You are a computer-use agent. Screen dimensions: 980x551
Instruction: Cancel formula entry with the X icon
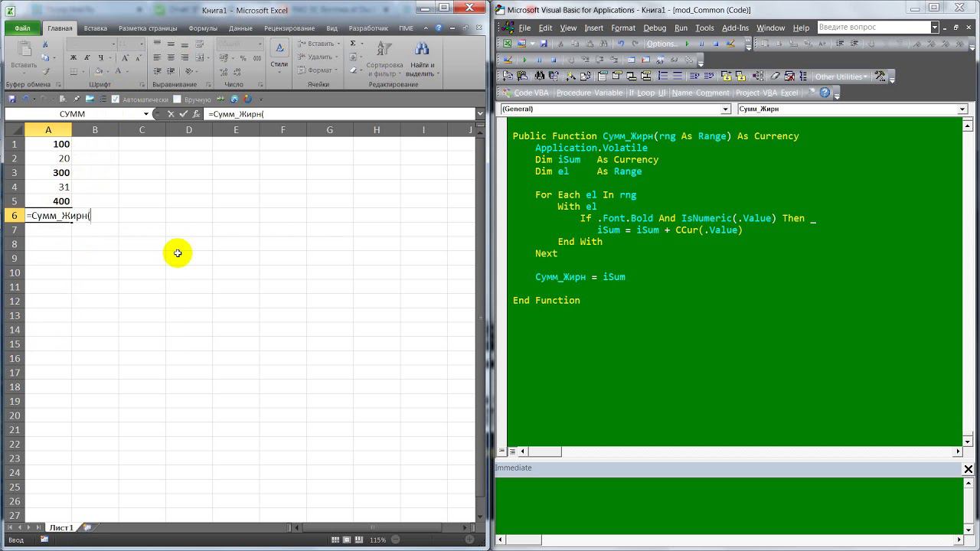click(171, 114)
